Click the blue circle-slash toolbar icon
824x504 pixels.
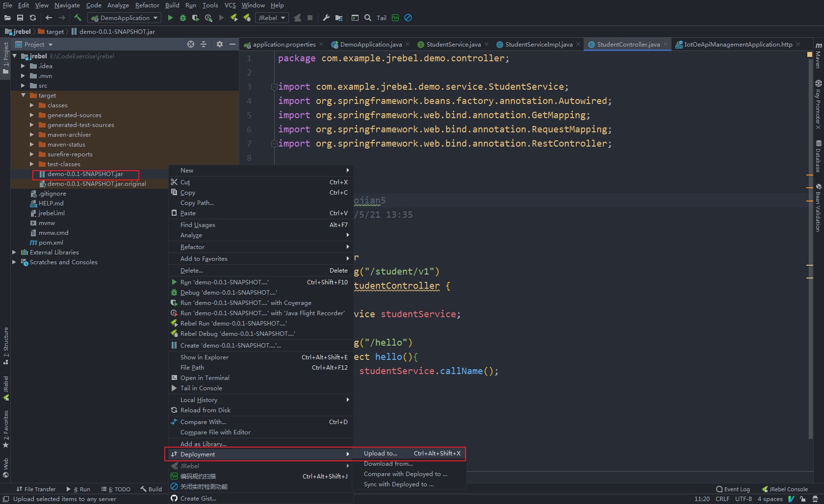(408, 18)
